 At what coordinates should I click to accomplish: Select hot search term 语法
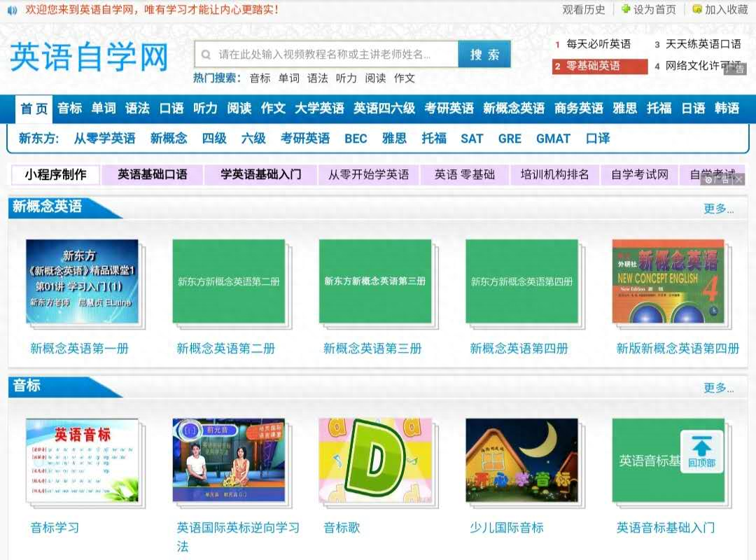click(317, 78)
